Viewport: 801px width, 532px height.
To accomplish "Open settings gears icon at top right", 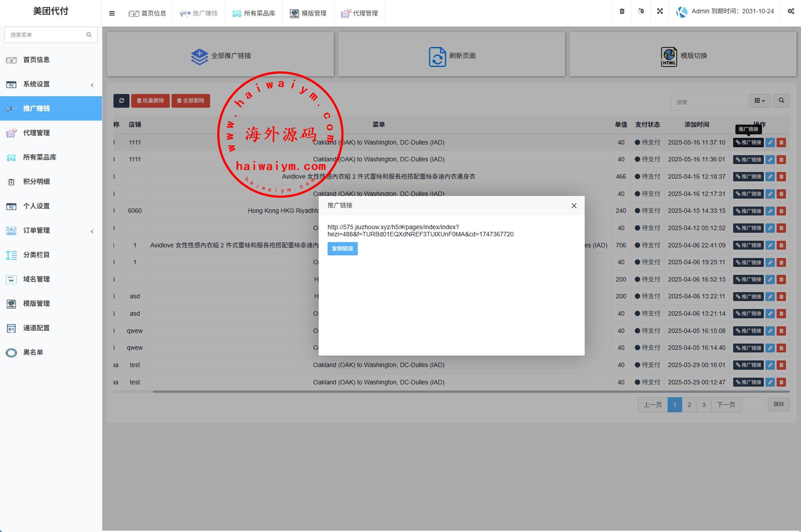I will point(790,12).
